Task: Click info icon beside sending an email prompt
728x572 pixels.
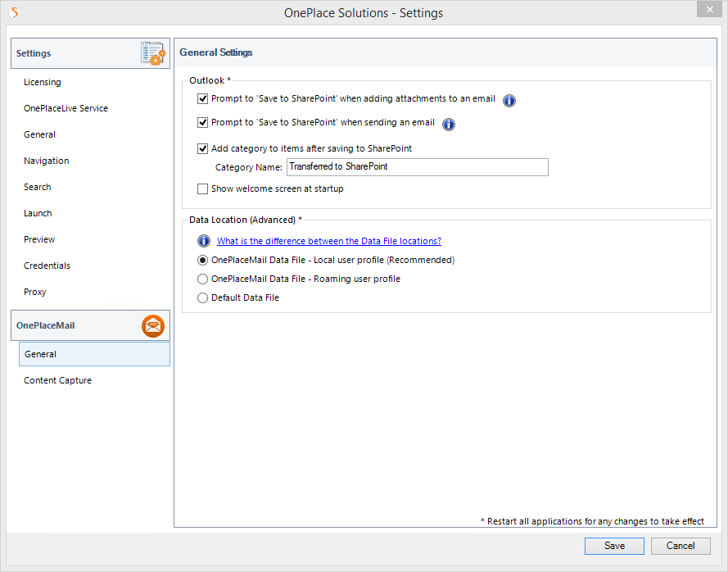Action: [449, 124]
